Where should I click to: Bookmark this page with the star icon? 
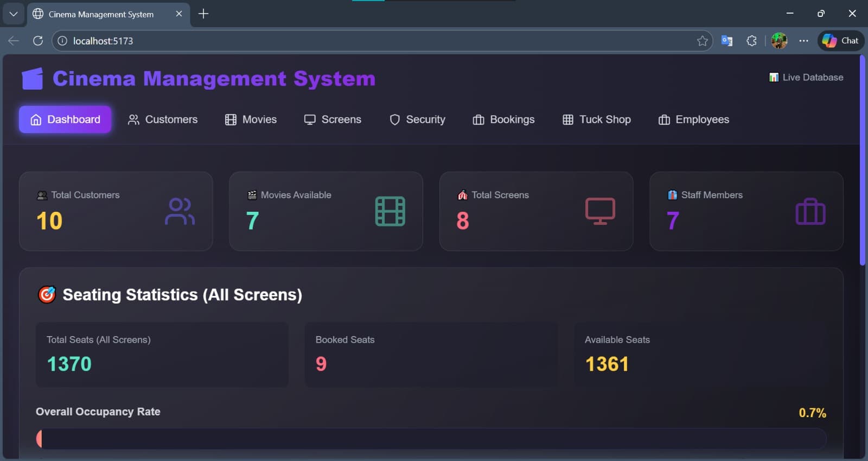point(703,41)
